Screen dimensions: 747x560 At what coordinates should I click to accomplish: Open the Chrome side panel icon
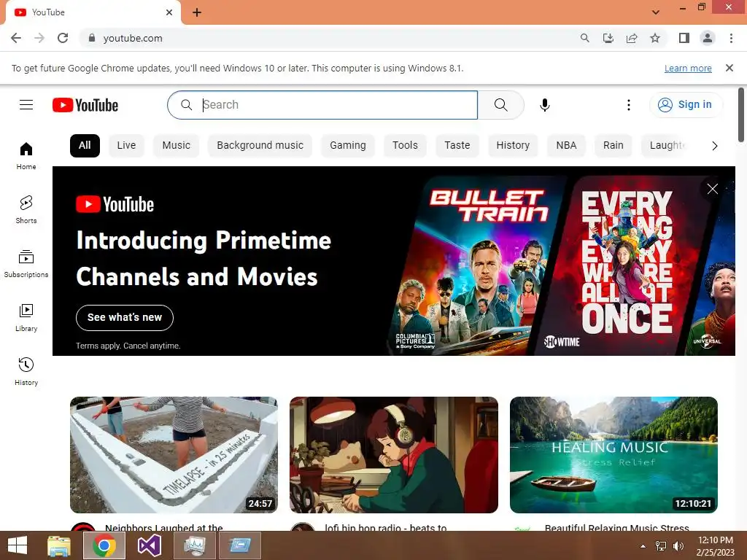pyautogui.click(x=684, y=38)
